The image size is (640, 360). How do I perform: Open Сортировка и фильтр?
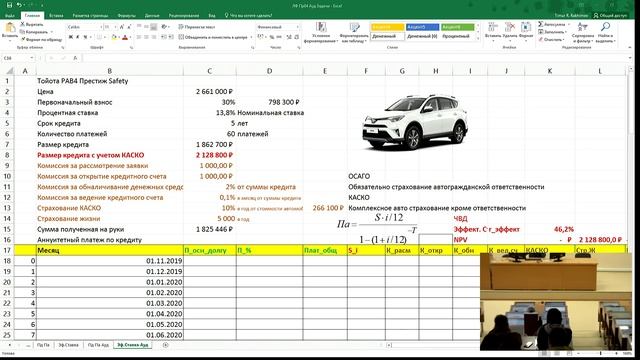point(582,33)
